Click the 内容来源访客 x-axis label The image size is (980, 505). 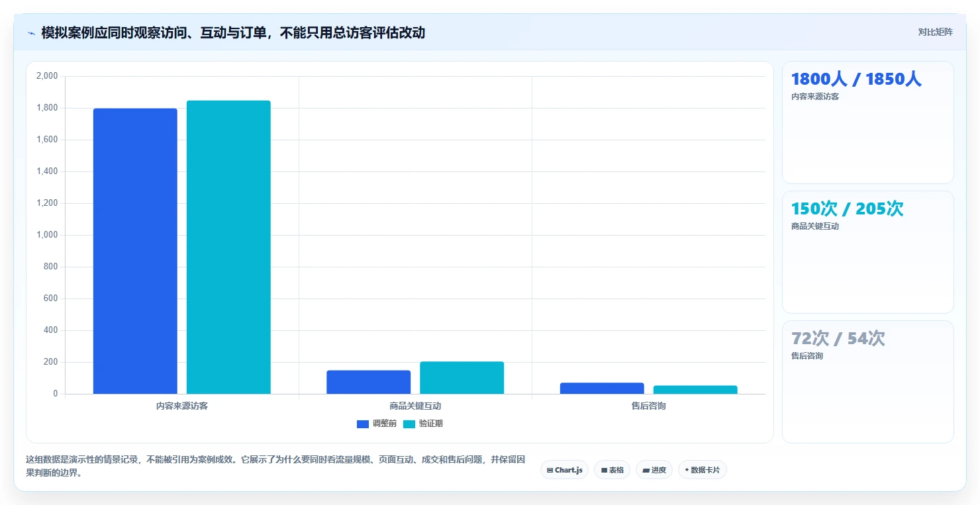click(x=182, y=406)
